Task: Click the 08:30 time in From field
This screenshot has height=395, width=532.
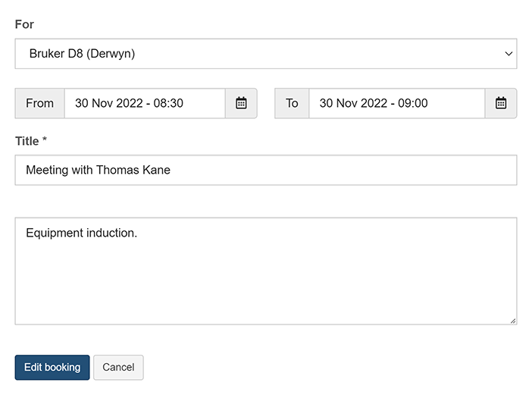Action: [168, 103]
